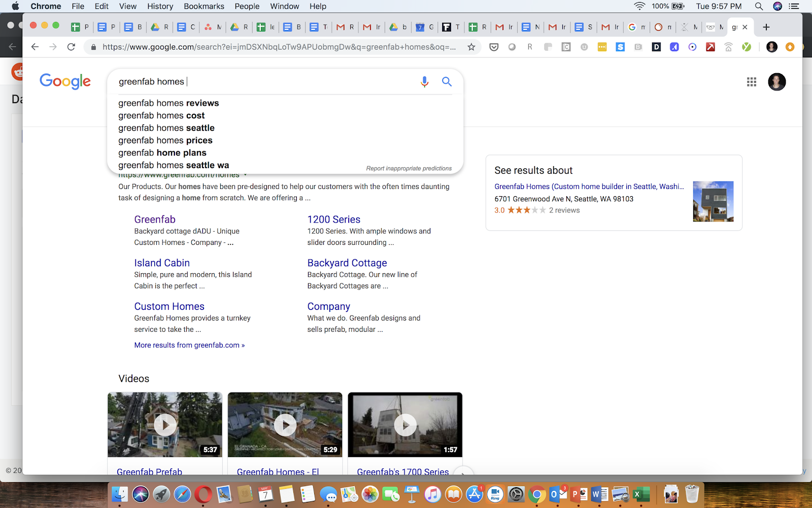Viewport: 812px width, 508px height.
Task: Submit search with the magnifier icon
Action: [447, 81]
